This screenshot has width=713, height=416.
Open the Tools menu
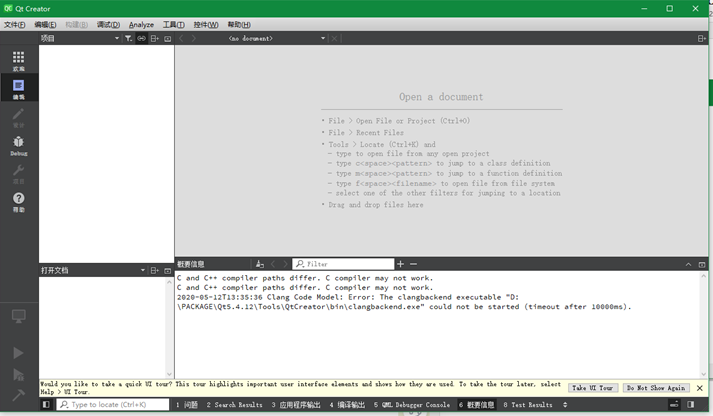coord(174,25)
